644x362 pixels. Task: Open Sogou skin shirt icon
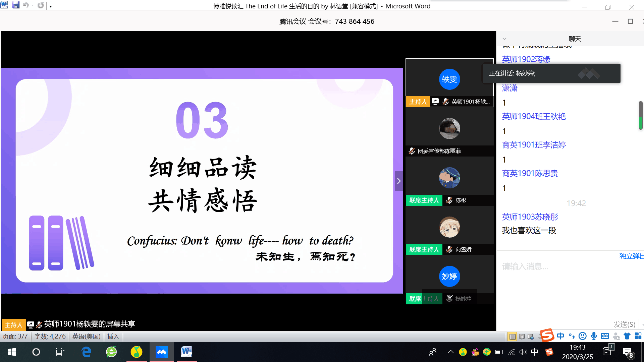(627, 336)
